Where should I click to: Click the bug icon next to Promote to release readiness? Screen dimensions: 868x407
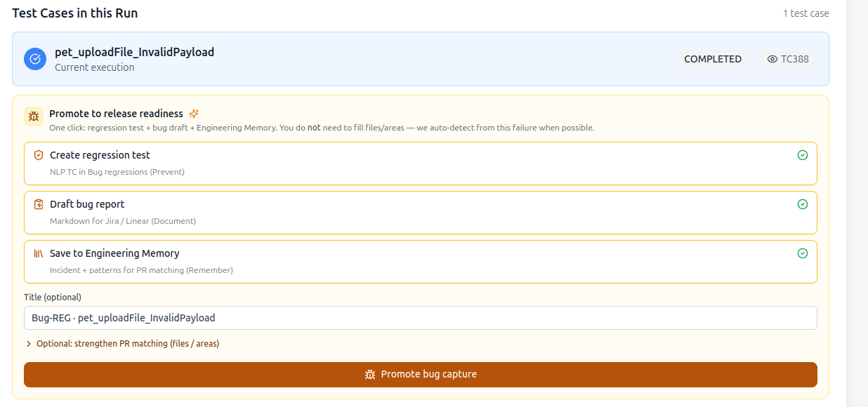(34, 116)
